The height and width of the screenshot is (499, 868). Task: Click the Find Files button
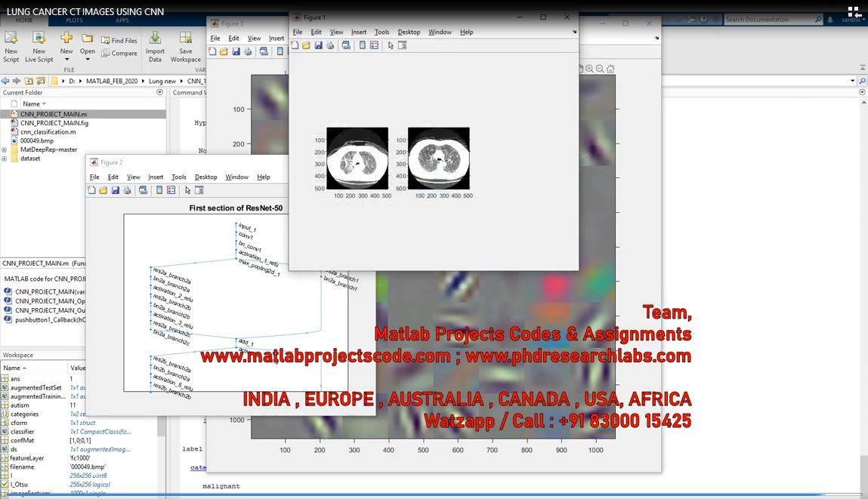click(x=119, y=41)
